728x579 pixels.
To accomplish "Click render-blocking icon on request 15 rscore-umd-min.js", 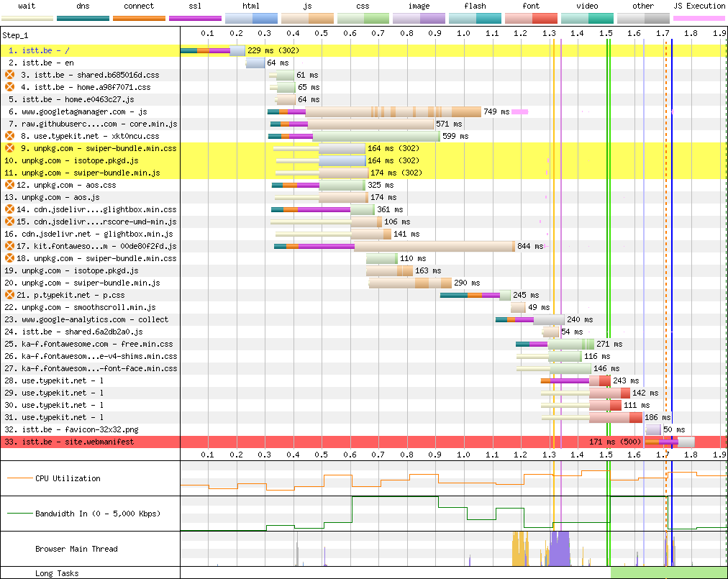I will coord(10,222).
